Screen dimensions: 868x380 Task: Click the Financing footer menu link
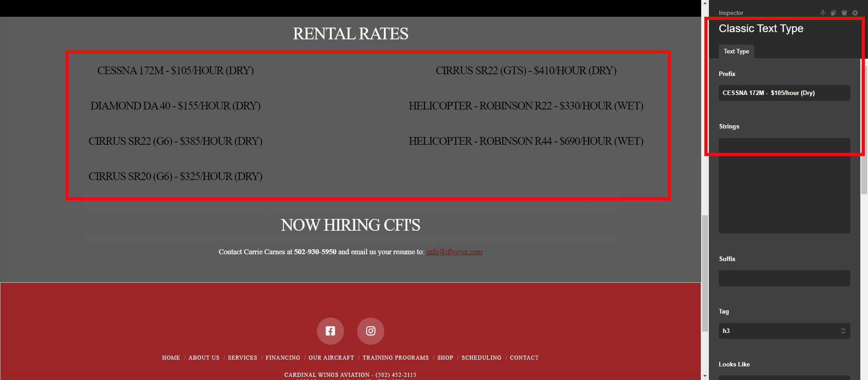tap(283, 358)
